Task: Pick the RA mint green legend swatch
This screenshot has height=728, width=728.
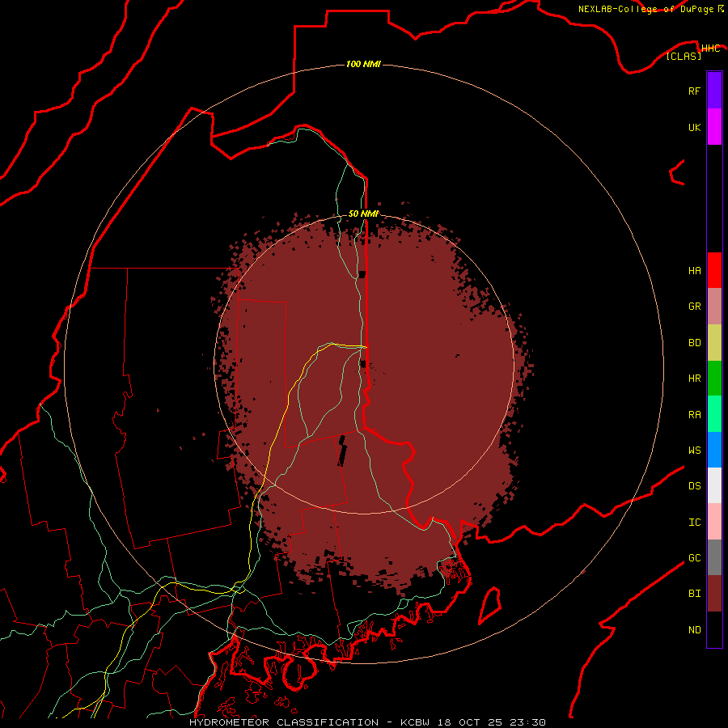Action: click(x=714, y=414)
